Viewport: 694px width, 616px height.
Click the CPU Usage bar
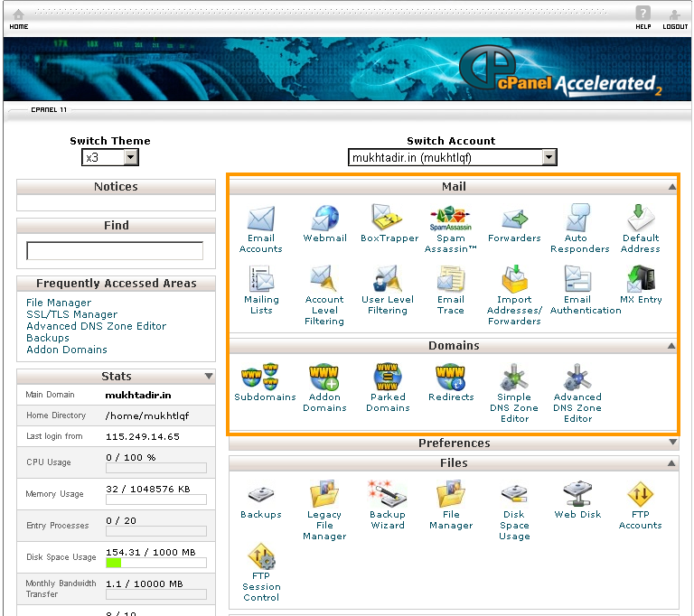coord(155,468)
